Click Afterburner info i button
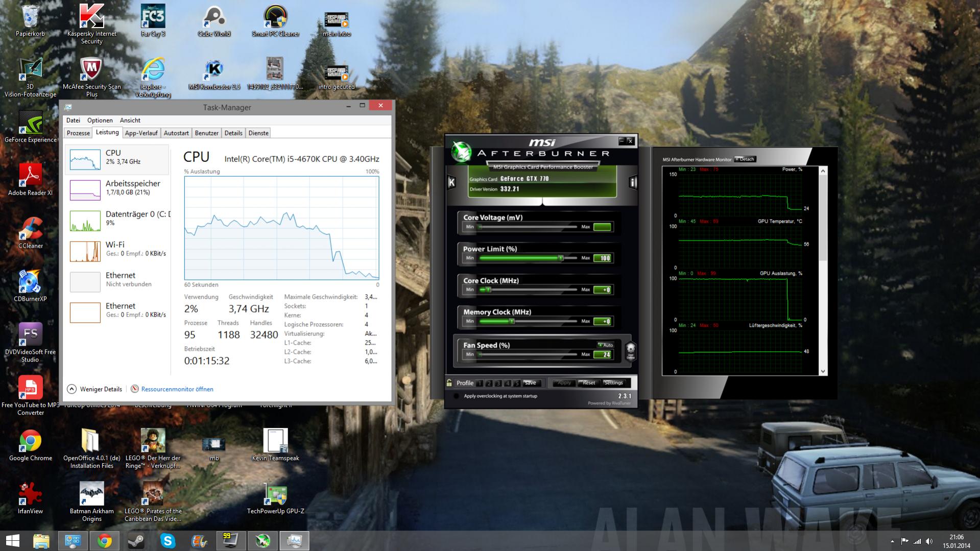This screenshot has height=551, width=980. pos(633,182)
